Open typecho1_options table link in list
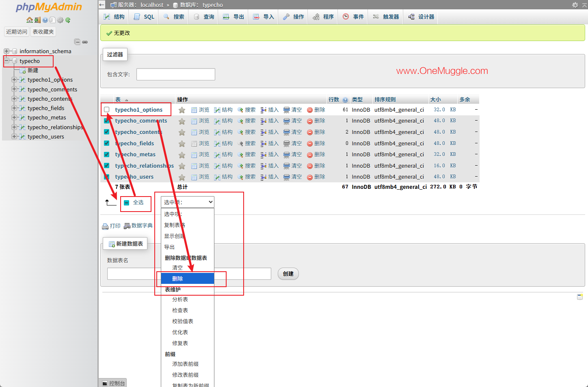The height and width of the screenshot is (387, 588). (138, 110)
